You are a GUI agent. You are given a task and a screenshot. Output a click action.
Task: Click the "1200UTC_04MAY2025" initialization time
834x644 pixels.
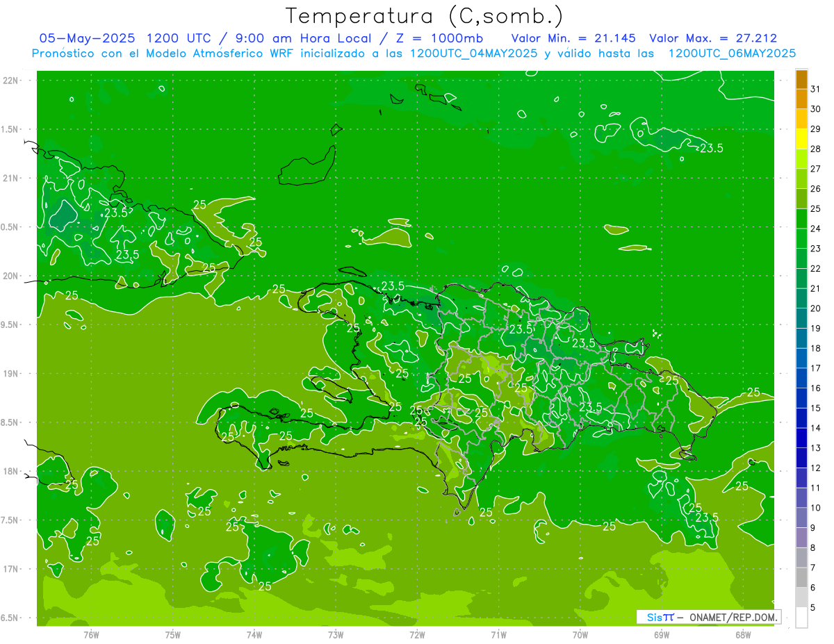click(x=474, y=53)
